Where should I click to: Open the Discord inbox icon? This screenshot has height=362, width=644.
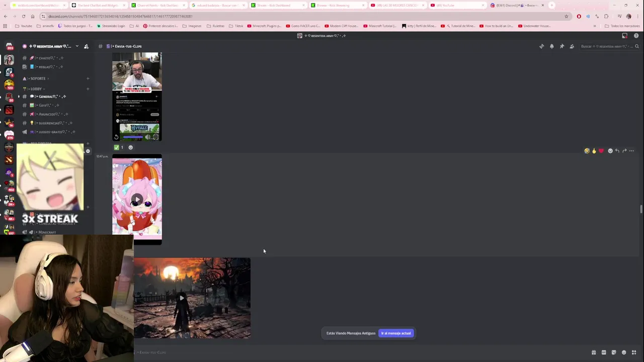(x=625, y=36)
